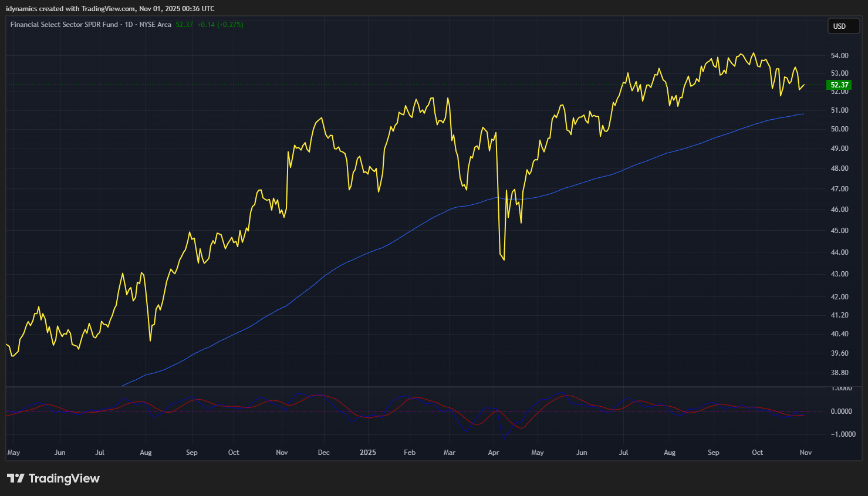Select the 2025 year marker on time axis
868x496 pixels.
[x=368, y=453]
